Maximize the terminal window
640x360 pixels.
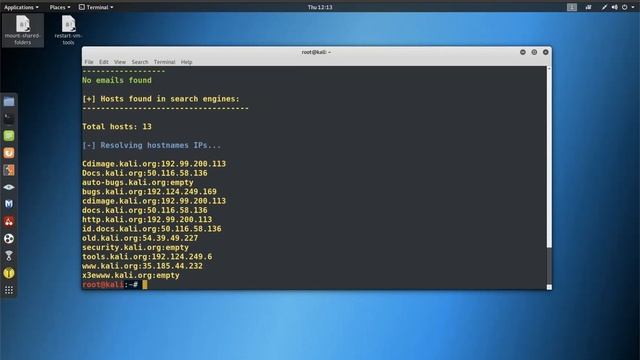click(x=534, y=52)
